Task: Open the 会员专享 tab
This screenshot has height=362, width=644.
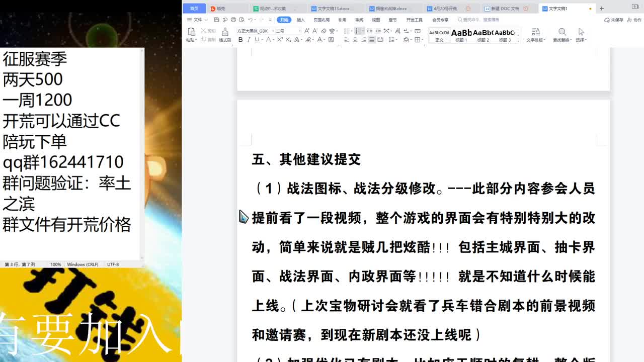Action: click(440, 20)
